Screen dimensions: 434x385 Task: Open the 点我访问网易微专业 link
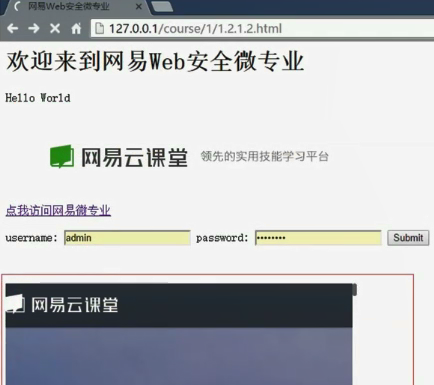click(58, 210)
